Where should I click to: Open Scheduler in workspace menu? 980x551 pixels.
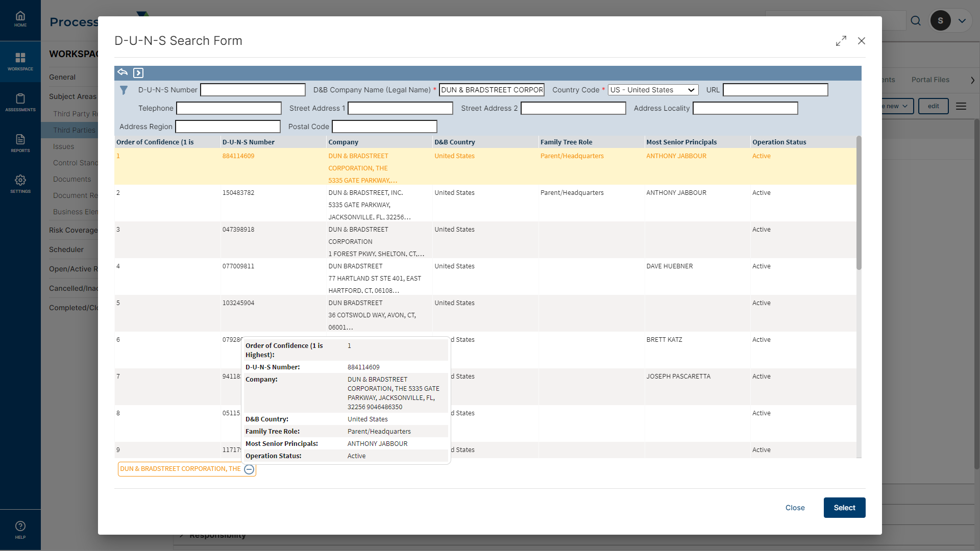[66, 249]
